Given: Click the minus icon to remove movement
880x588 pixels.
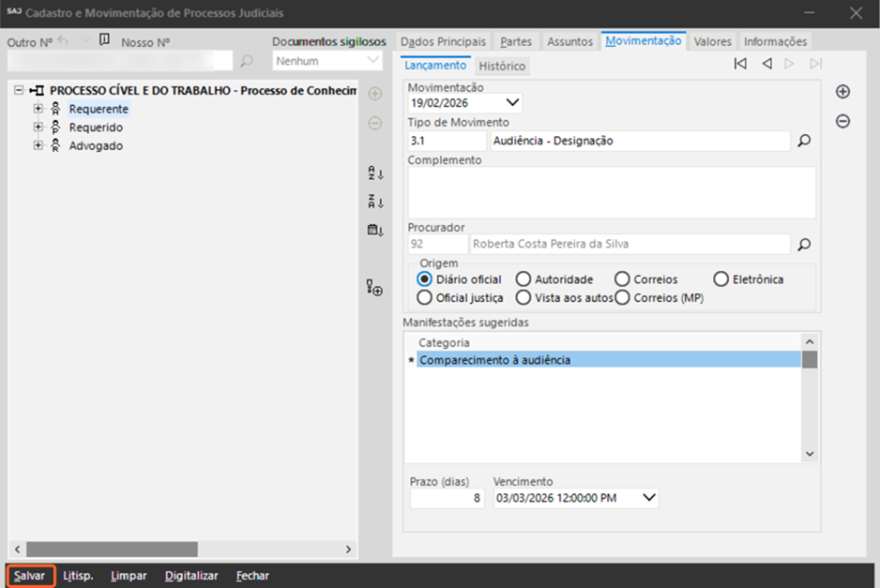Looking at the screenshot, I should pos(842,122).
